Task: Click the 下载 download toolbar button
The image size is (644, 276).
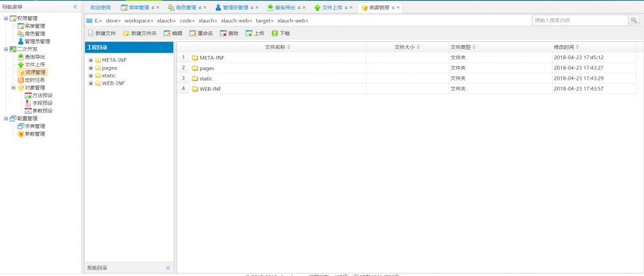Action: coord(281,33)
